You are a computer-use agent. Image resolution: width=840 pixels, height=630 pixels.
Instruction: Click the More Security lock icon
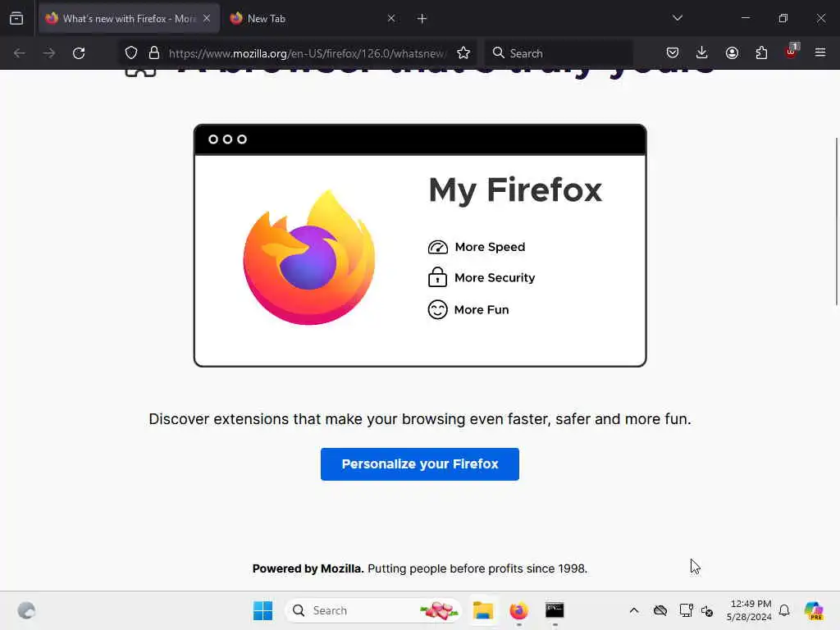(437, 277)
